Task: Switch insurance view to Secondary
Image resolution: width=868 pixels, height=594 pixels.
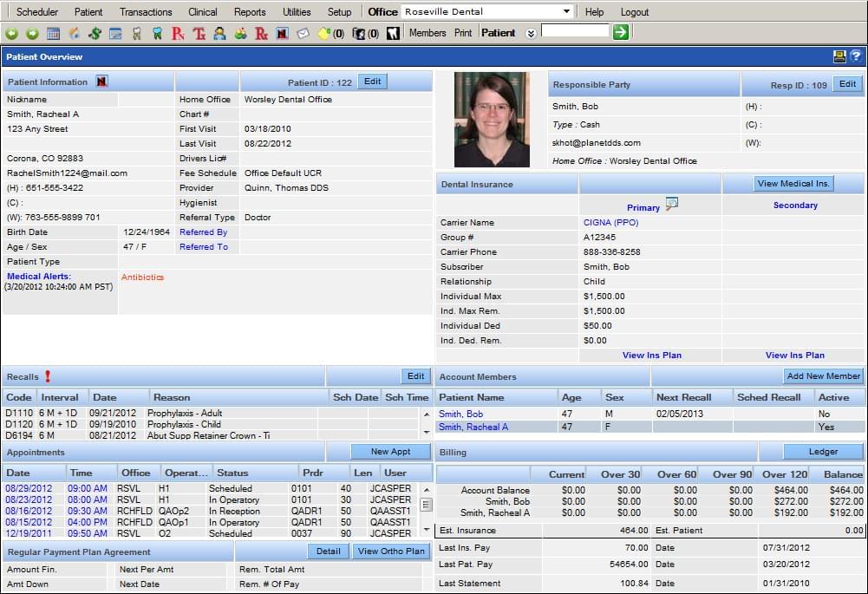Action: pyautogui.click(x=794, y=205)
